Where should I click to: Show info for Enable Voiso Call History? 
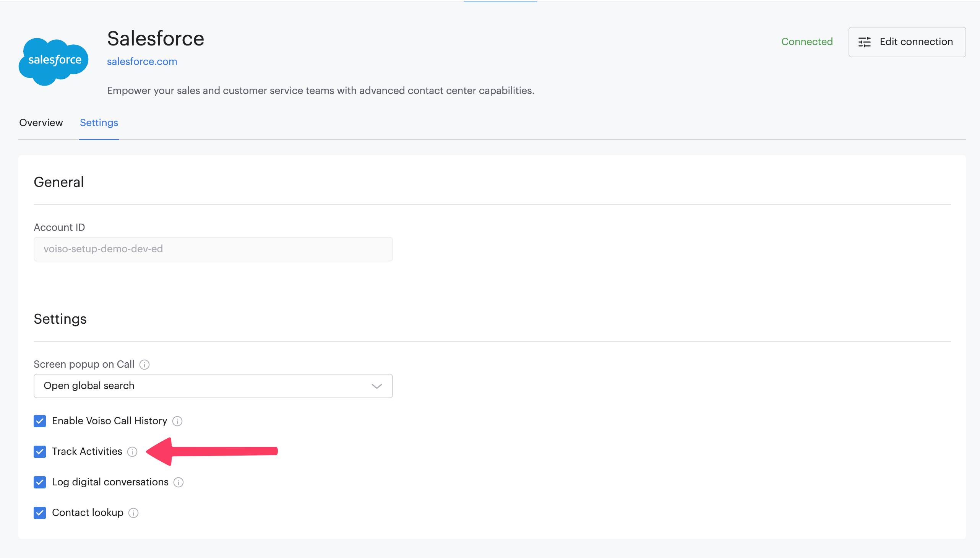point(177,421)
